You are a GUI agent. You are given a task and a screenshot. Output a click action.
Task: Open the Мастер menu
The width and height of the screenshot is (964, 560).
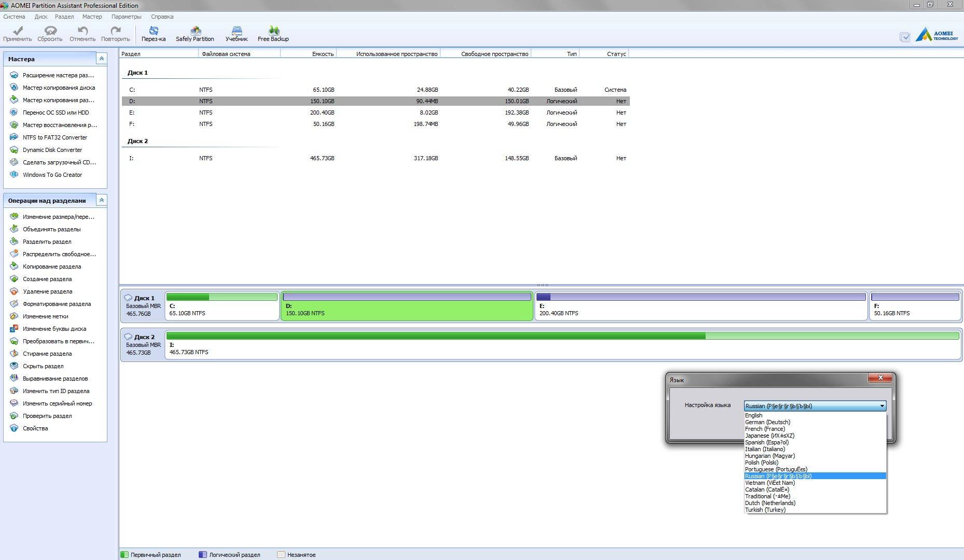click(x=92, y=17)
